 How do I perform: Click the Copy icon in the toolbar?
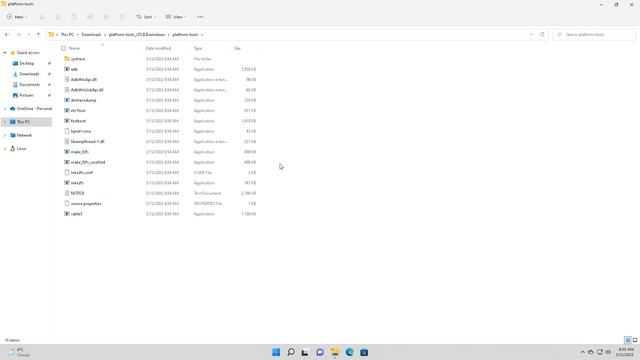(x=58, y=17)
